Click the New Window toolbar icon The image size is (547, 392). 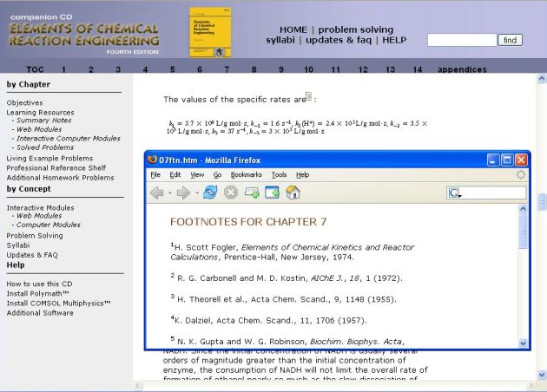point(273,193)
